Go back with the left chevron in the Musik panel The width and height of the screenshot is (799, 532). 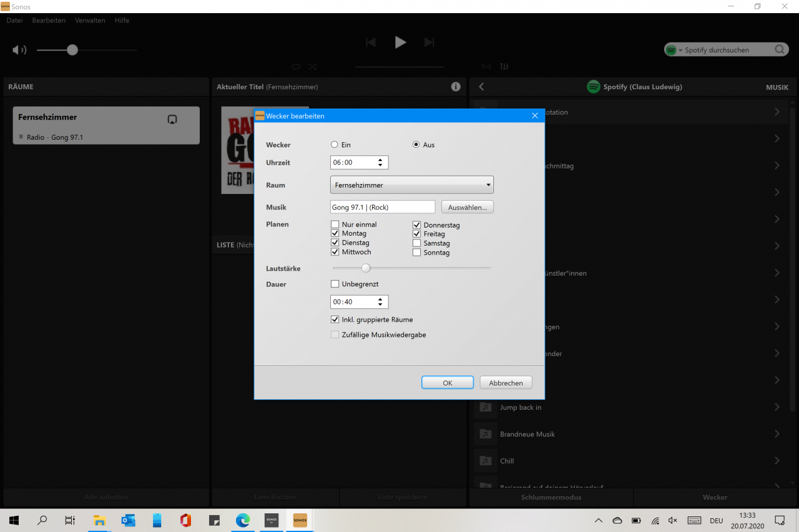click(481, 87)
